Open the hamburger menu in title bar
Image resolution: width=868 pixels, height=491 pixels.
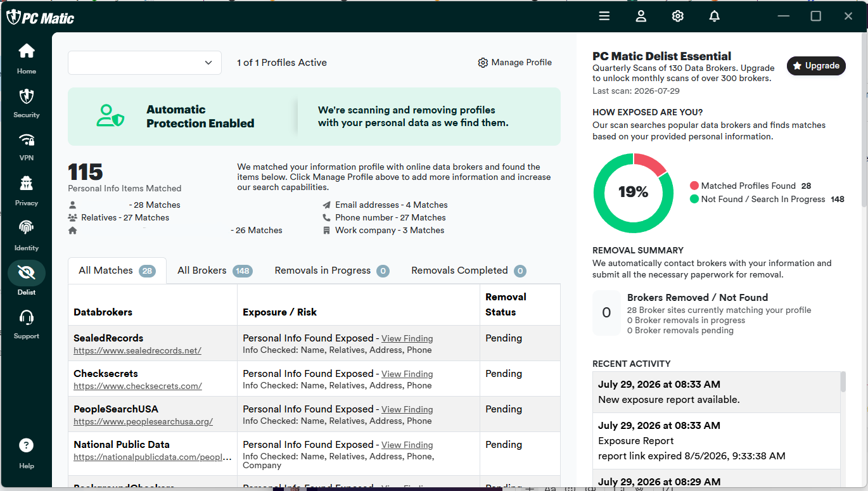coord(604,16)
